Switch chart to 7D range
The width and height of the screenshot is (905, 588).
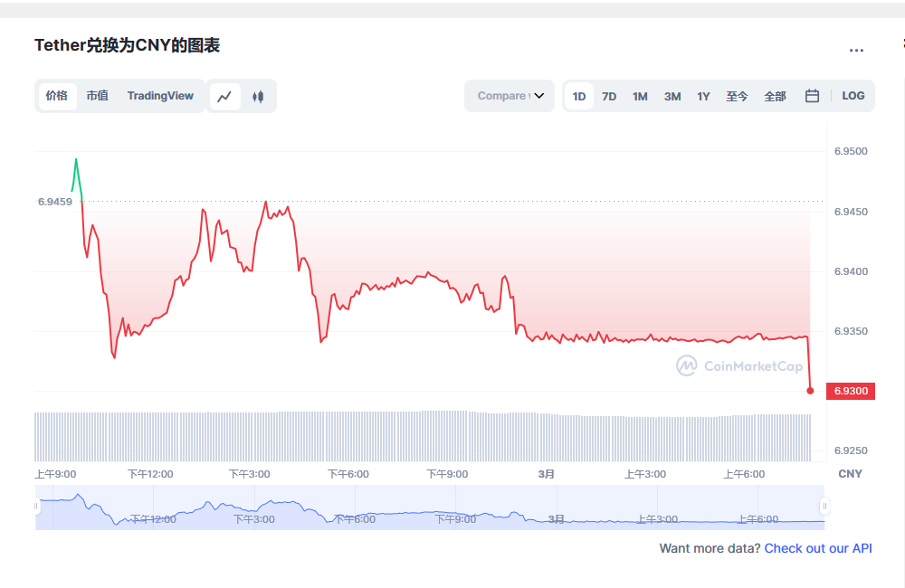[x=609, y=95]
